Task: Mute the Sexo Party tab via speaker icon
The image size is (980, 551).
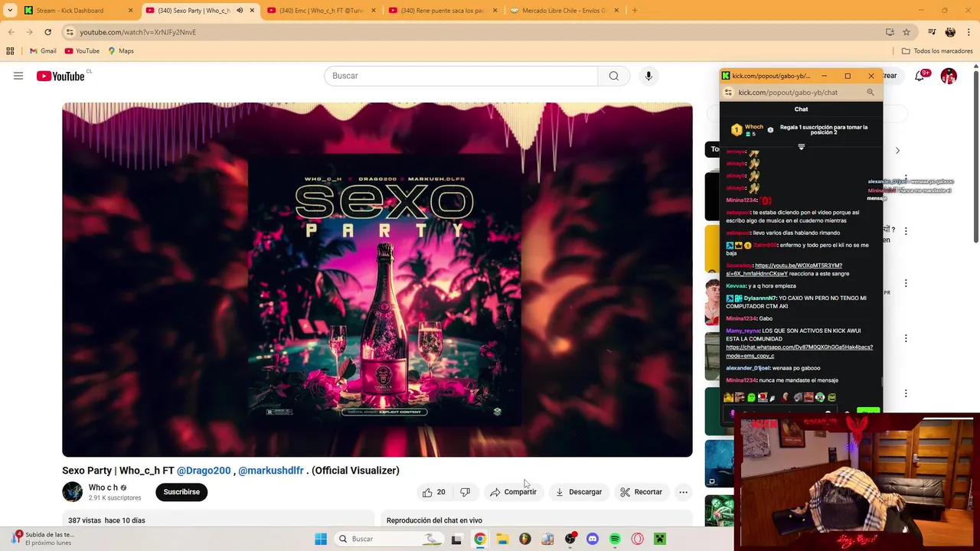Action: point(240,11)
